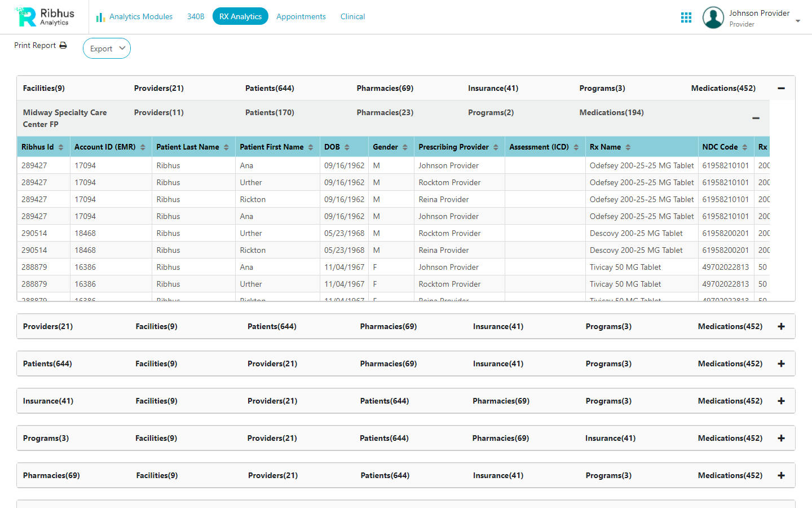This screenshot has height=508, width=812.
Task: Collapse the Midway Specialty Care Center row
Action: point(756,118)
